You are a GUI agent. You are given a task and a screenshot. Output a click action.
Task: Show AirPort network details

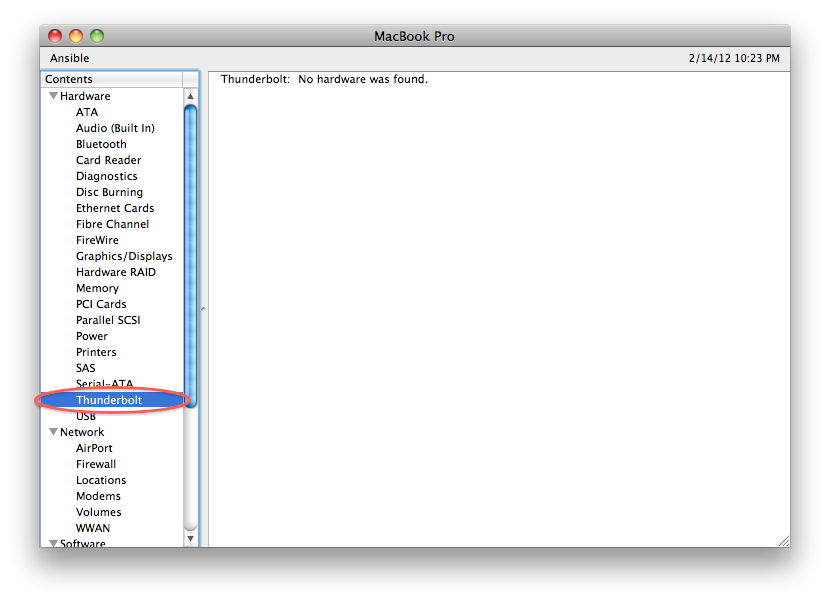94,448
